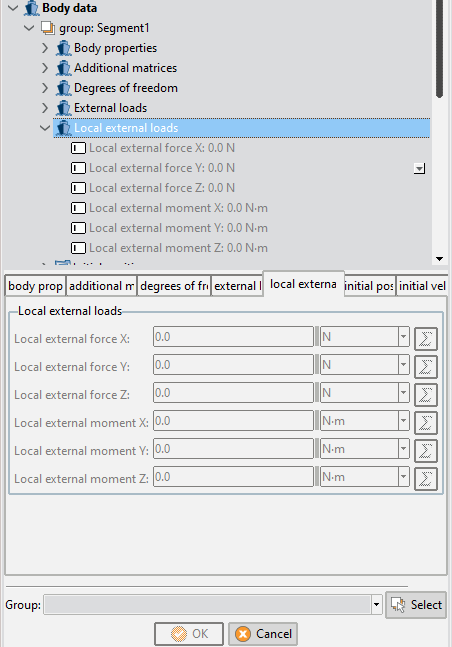Click the Local external force X input field
The image size is (452, 647).
pyautogui.click(x=233, y=337)
